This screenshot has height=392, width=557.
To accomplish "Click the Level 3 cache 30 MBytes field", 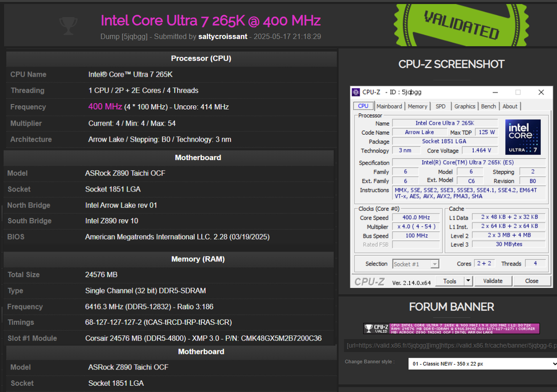I will pos(509,244).
